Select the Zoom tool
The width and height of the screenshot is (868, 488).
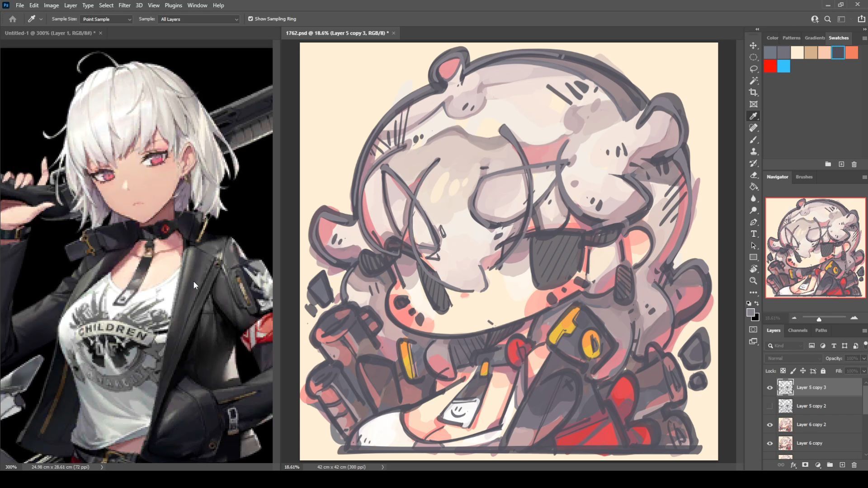754,281
